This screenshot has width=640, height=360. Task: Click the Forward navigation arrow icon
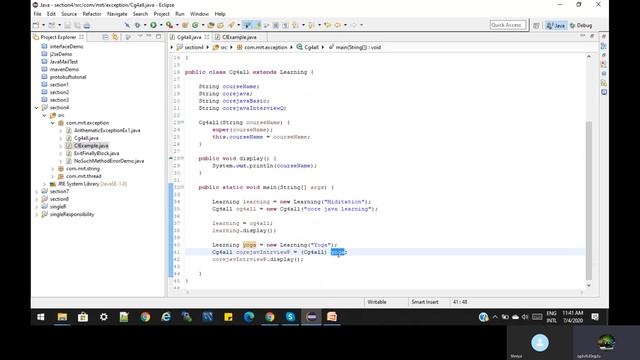coord(353,25)
